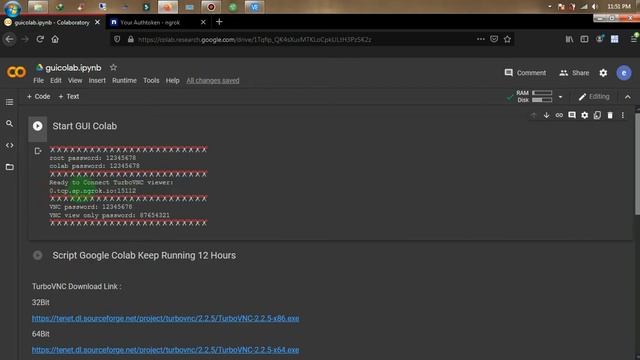Mirror cell in tab icon
Viewport: 640px width, 360px height.
pyautogui.click(x=597, y=116)
